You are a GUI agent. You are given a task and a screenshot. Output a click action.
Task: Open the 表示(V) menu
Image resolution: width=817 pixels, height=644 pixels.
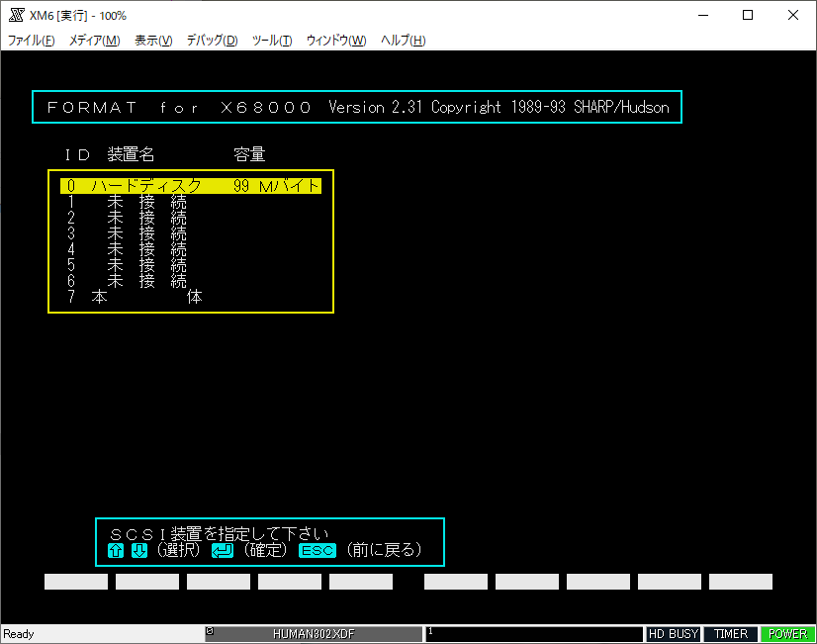pyautogui.click(x=153, y=41)
